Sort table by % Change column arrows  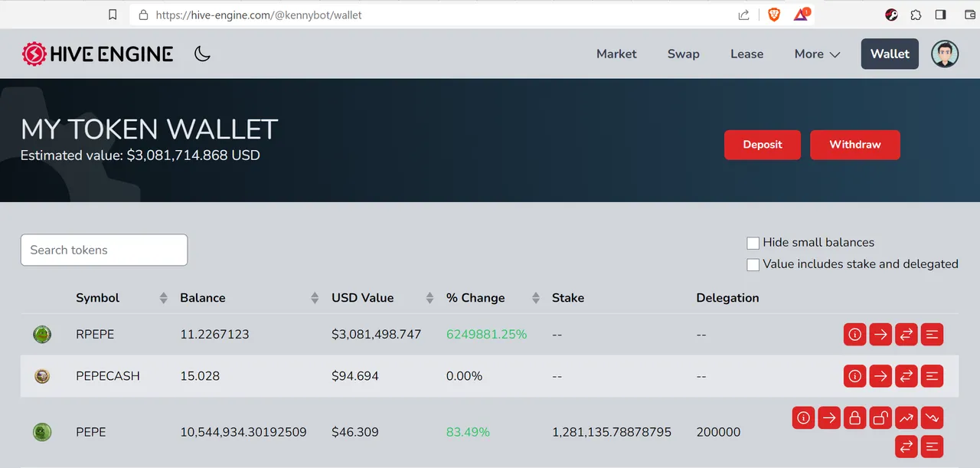click(x=535, y=298)
